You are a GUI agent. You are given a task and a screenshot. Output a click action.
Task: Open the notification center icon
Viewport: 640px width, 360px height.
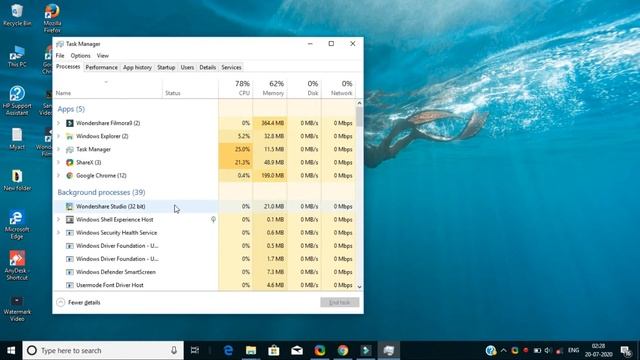tap(626, 351)
